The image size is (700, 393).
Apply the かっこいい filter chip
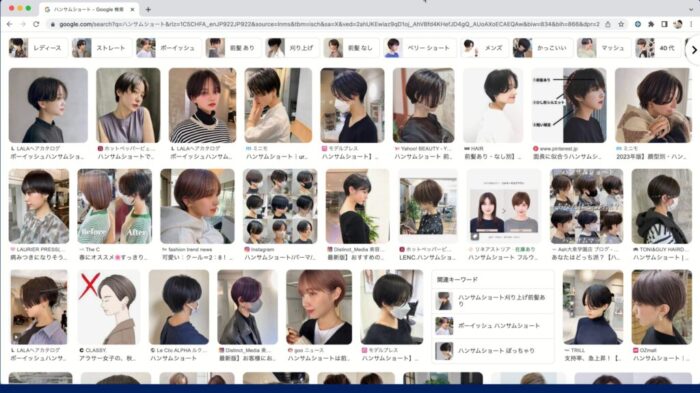coord(542,48)
